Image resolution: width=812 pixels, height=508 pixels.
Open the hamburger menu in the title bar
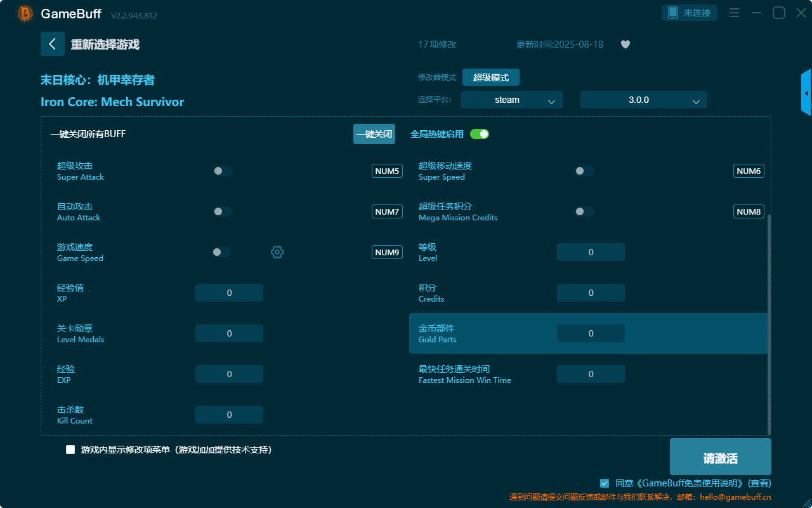[734, 13]
